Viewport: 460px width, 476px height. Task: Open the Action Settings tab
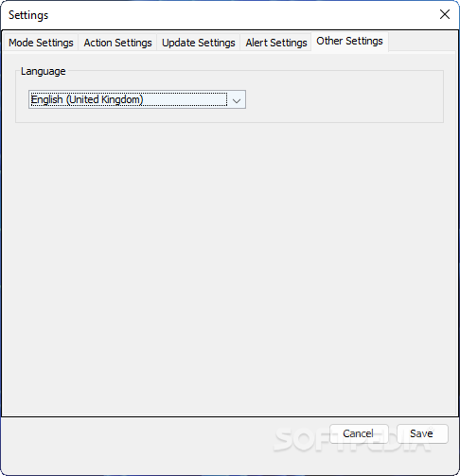click(x=117, y=43)
